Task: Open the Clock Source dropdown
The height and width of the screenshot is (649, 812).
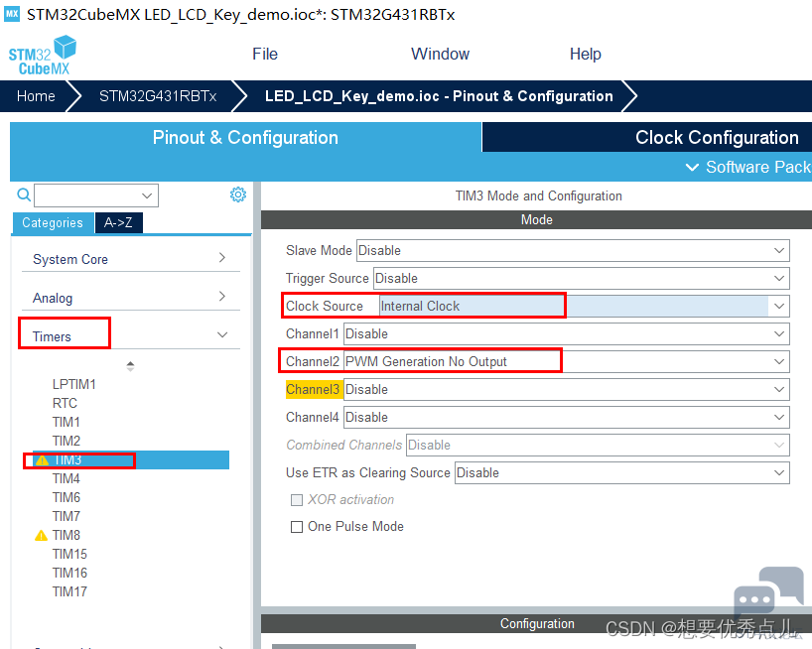Action: point(584,307)
